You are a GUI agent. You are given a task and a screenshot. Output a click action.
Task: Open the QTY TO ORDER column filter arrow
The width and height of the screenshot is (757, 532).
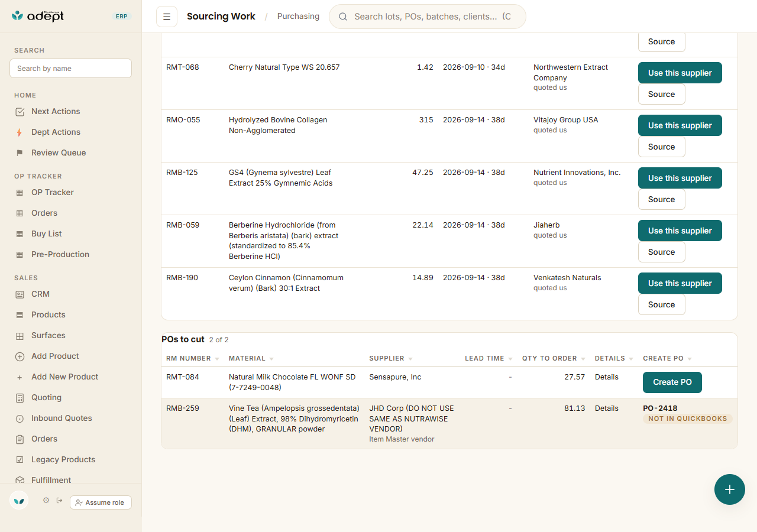point(583,359)
